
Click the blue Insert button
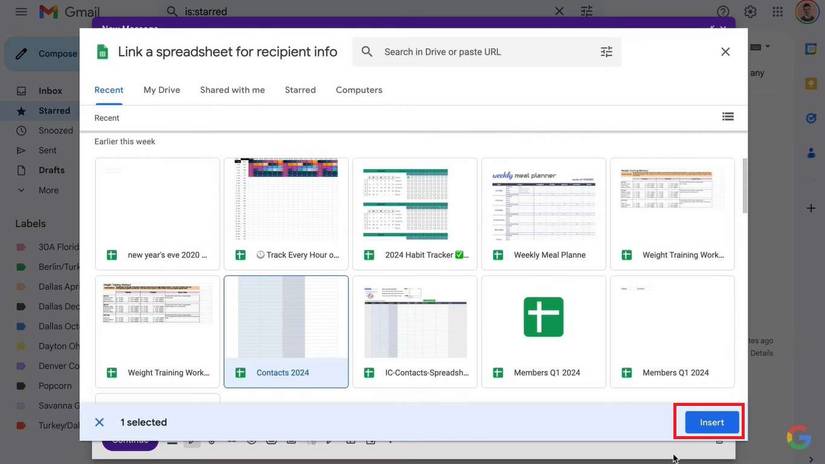(x=711, y=422)
